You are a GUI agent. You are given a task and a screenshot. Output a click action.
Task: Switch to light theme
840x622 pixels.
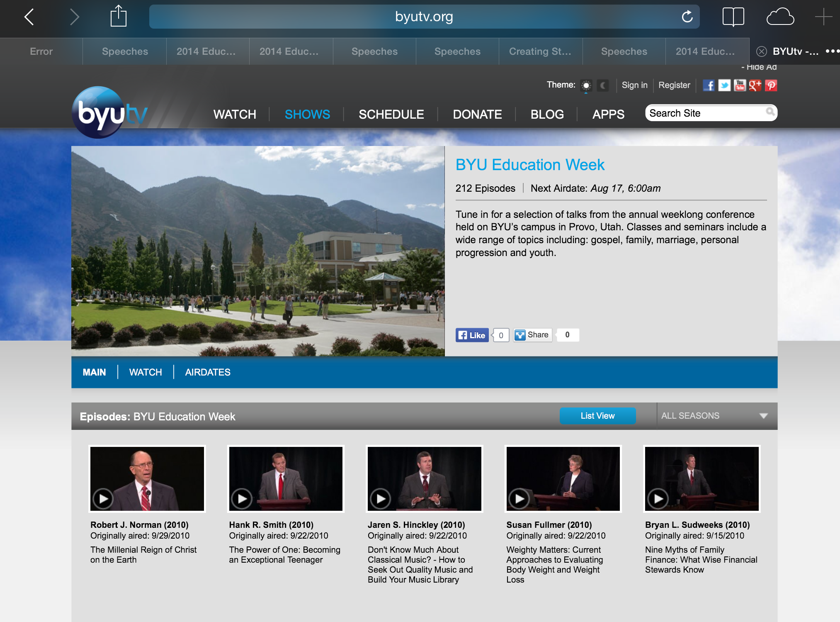(586, 85)
